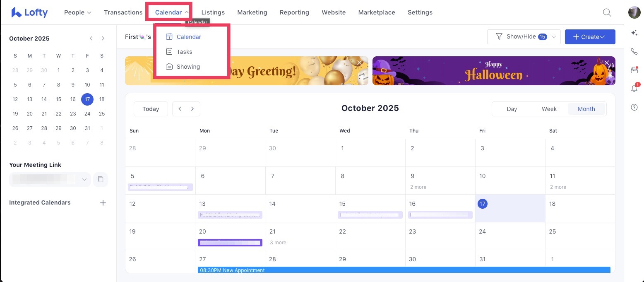The image size is (644, 282).
Task: Copy the meeting link using copy icon
Action: point(101,179)
